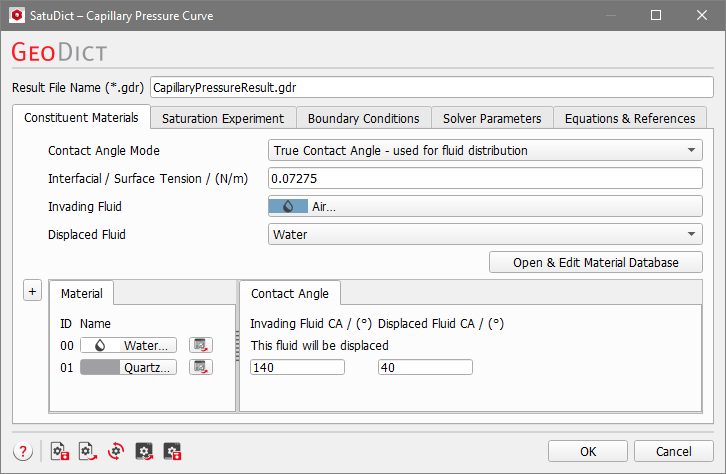The image size is (726, 474).
Task: Open the Displaced Fluid dropdown
Action: (485, 234)
